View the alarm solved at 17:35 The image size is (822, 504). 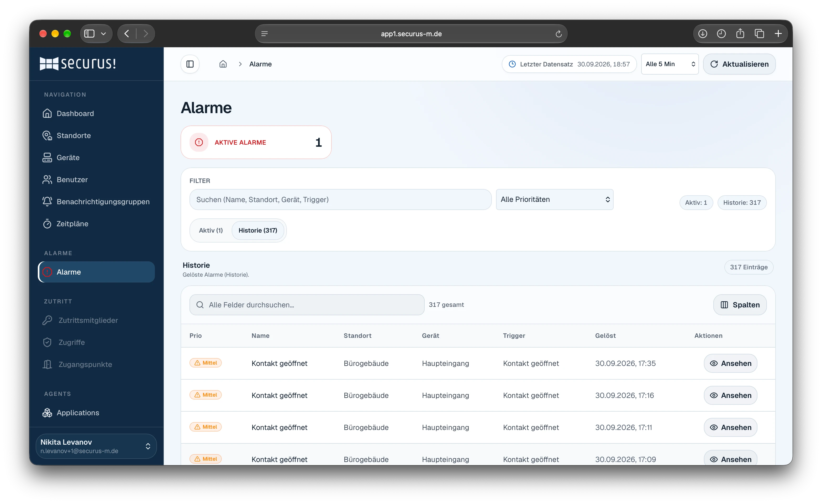[731, 363]
